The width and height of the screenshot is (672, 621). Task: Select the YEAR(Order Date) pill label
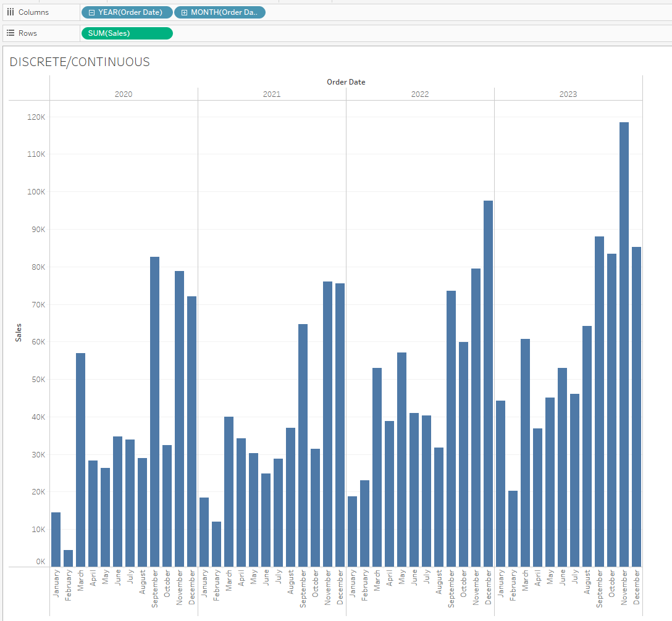click(130, 12)
